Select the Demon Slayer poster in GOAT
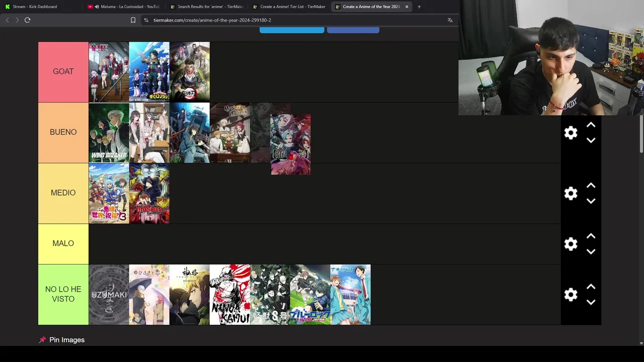644x362 pixels. (190, 72)
